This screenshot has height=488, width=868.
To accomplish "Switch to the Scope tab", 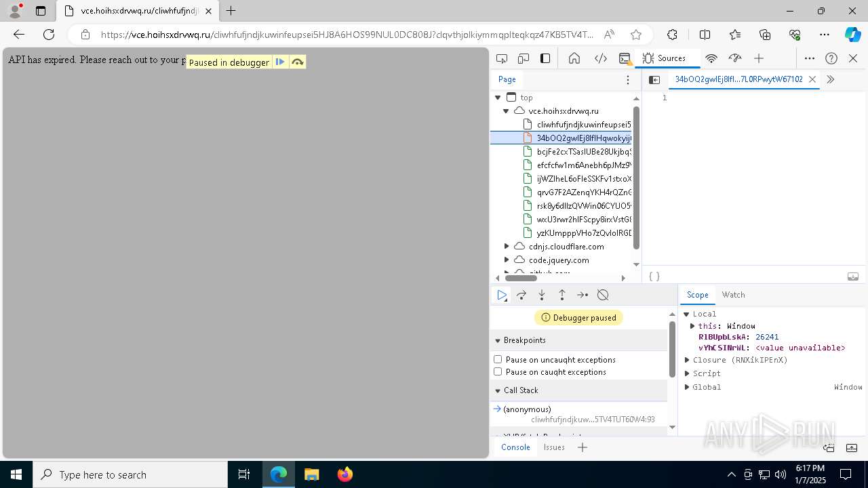I will (698, 295).
